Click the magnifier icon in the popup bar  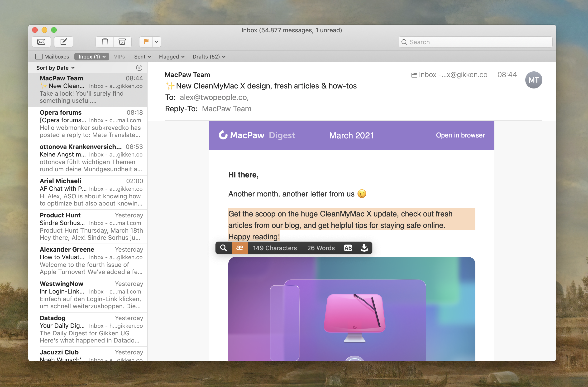223,248
